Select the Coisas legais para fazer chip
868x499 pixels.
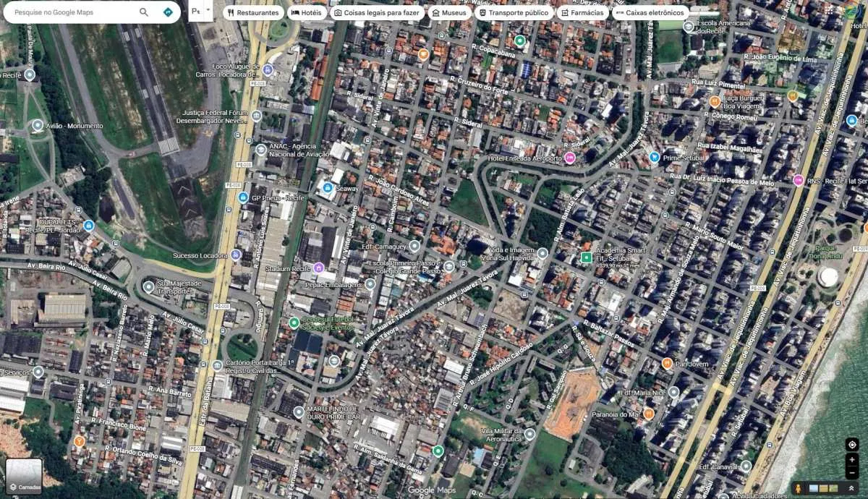click(x=377, y=12)
